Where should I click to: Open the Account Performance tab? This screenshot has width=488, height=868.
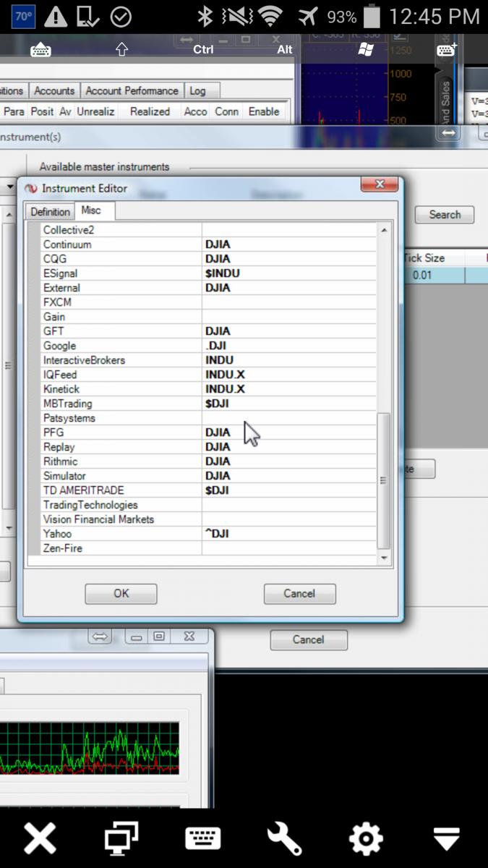[132, 91]
